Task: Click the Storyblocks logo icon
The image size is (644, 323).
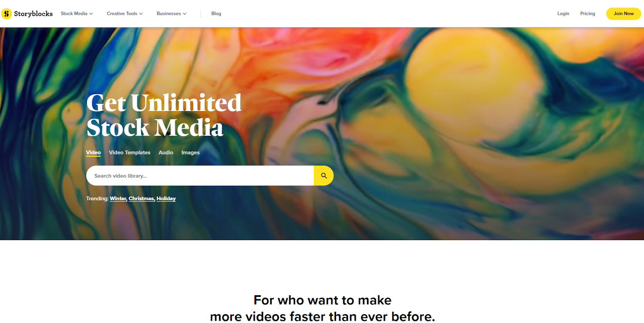Action: pos(6,14)
